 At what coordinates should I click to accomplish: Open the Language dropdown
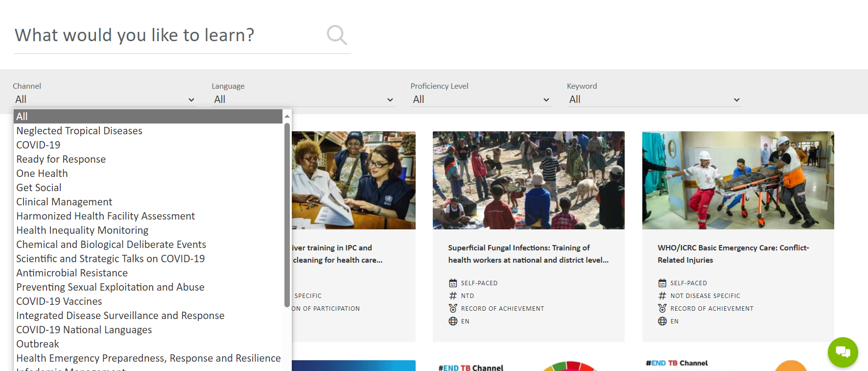303,99
